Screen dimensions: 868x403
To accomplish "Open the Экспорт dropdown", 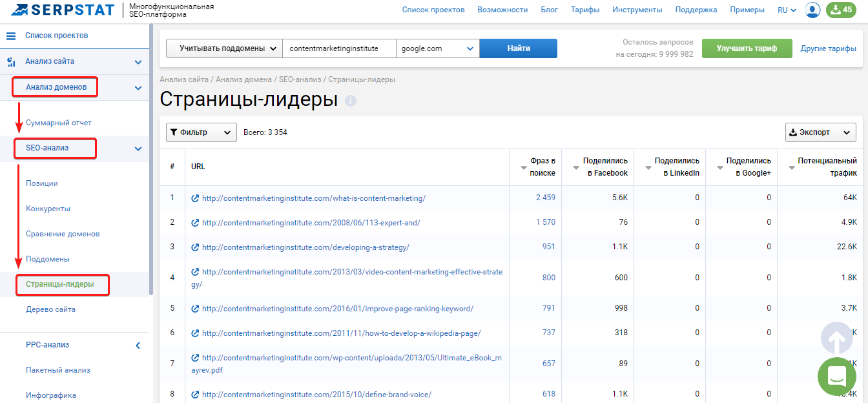I will (x=821, y=132).
